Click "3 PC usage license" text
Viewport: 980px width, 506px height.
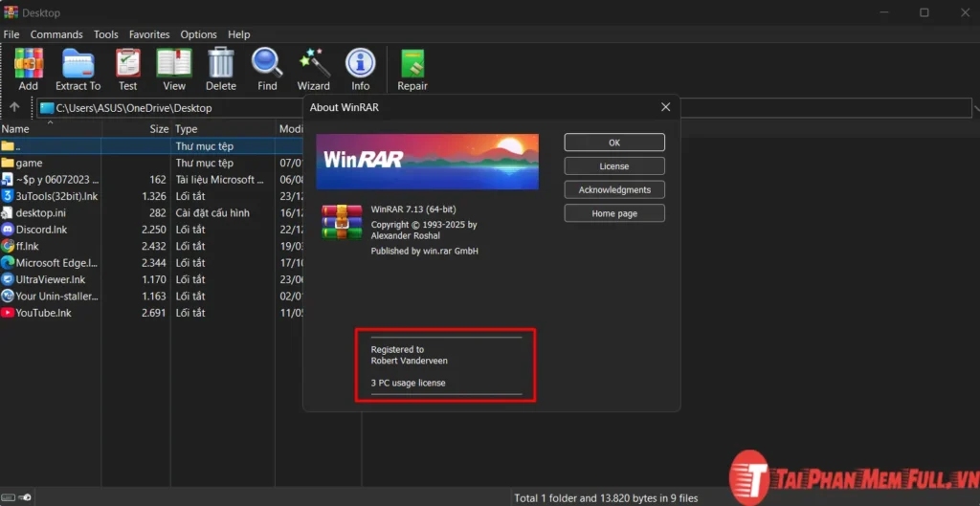[x=408, y=383]
